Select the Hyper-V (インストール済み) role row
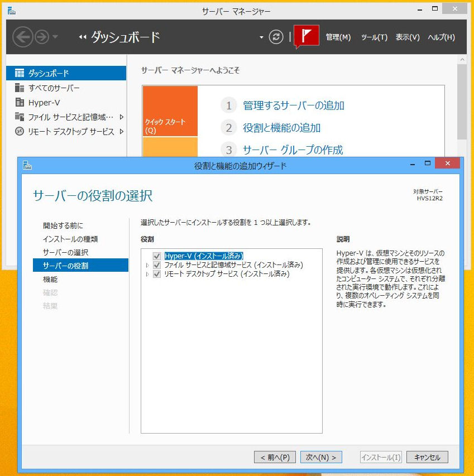 pos(204,256)
